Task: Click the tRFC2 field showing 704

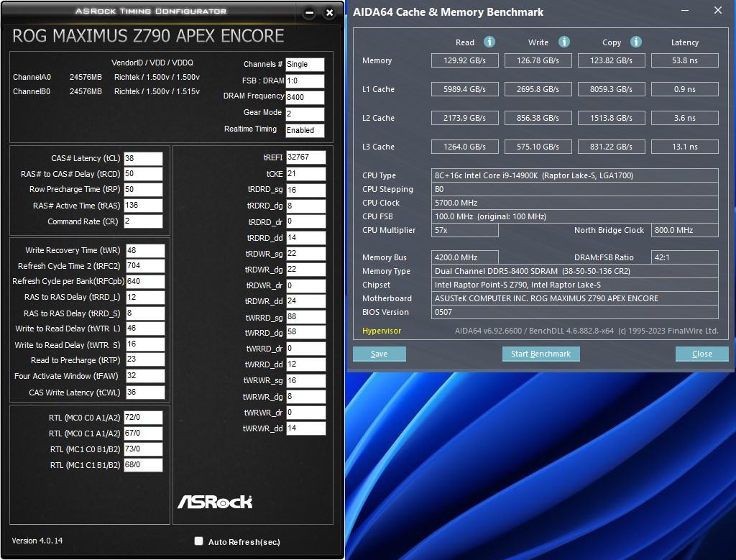Action: (145, 266)
